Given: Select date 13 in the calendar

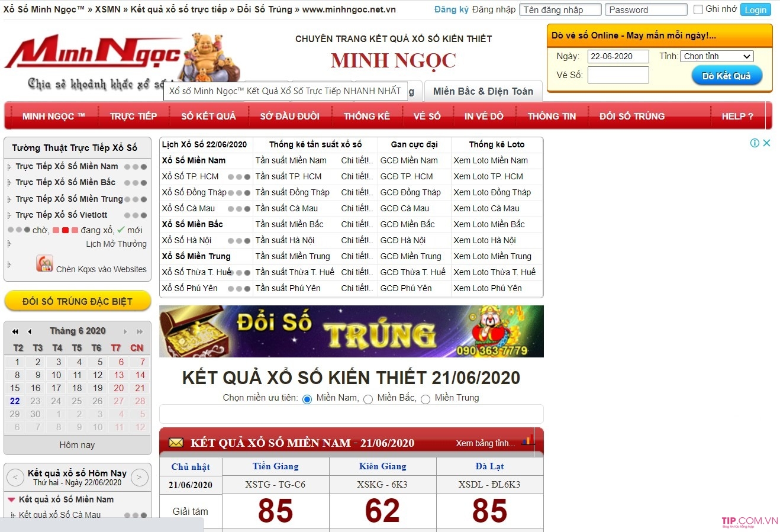Looking at the screenshot, I should pyautogui.click(x=119, y=375).
